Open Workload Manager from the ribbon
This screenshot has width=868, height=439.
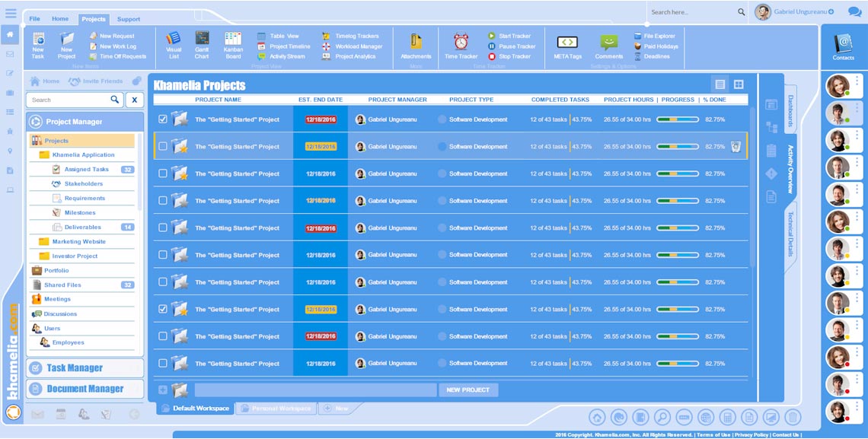[353, 46]
